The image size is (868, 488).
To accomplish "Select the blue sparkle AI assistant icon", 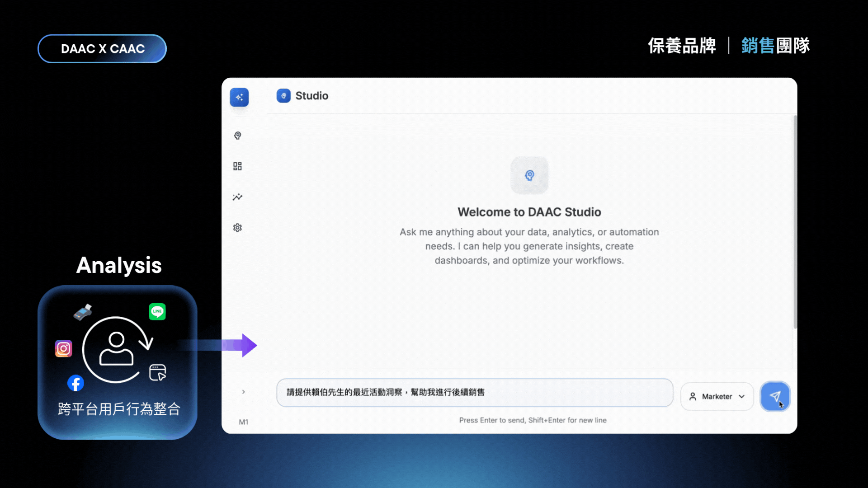I will click(x=239, y=97).
